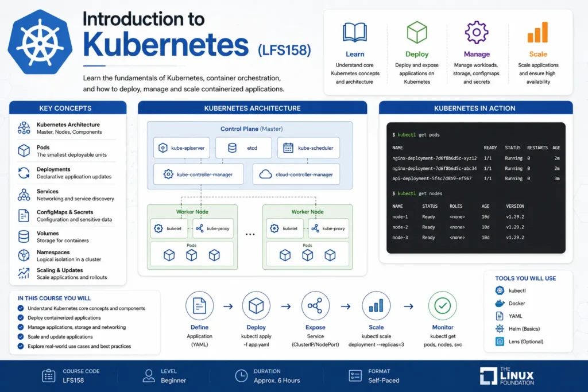588x392 pixels.
Task: Select the Monitor step green checkmark icon
Action: [x=443, y=306]
